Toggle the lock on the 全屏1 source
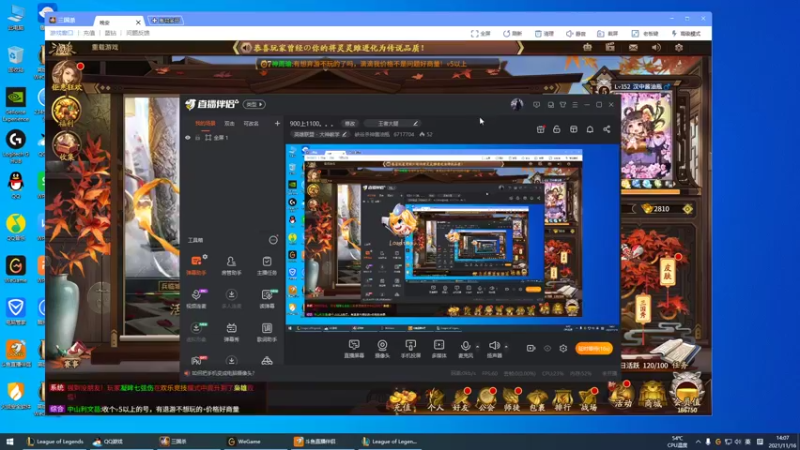 (197, 138)
